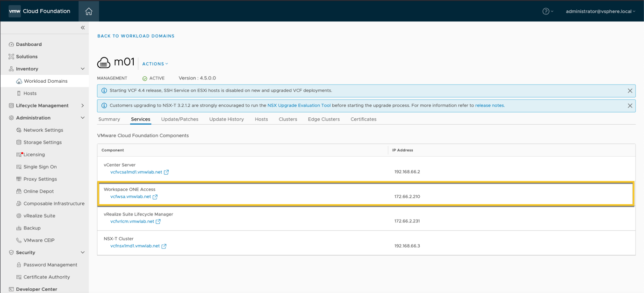Click the Online Depot icon
Screen dimensions: 644x293
(19, 191)
